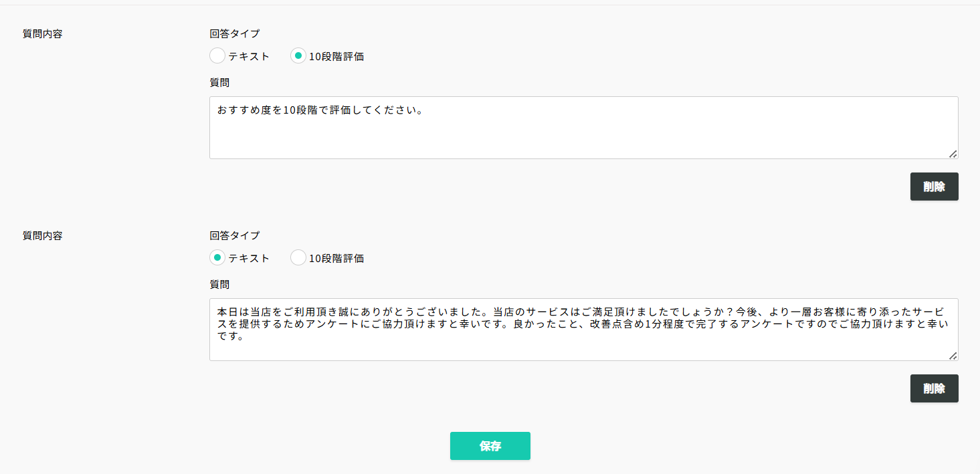The width and height of the screenshot is (980, 474).
Task: Click the second 質問内容 section label
Action: point(43,235)
